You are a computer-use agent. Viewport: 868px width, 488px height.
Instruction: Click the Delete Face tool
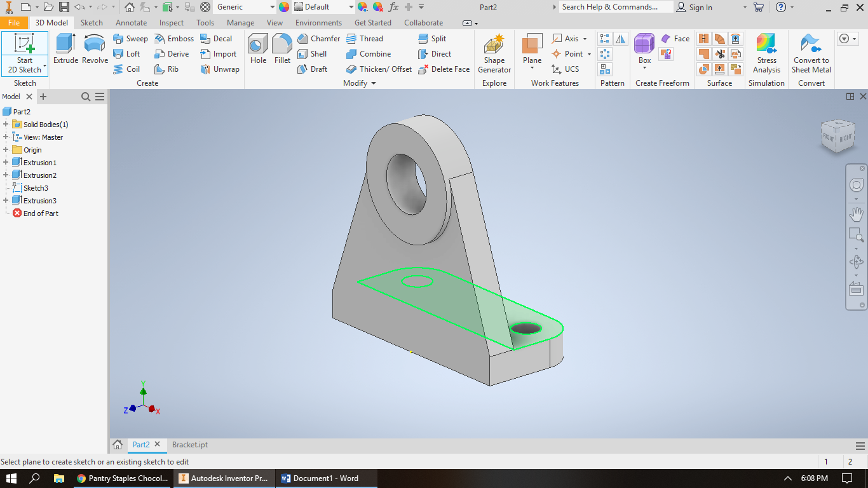[444, 69]
